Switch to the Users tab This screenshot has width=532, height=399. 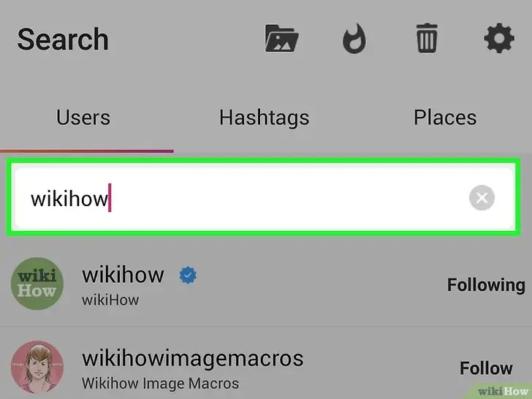point(83,118)
